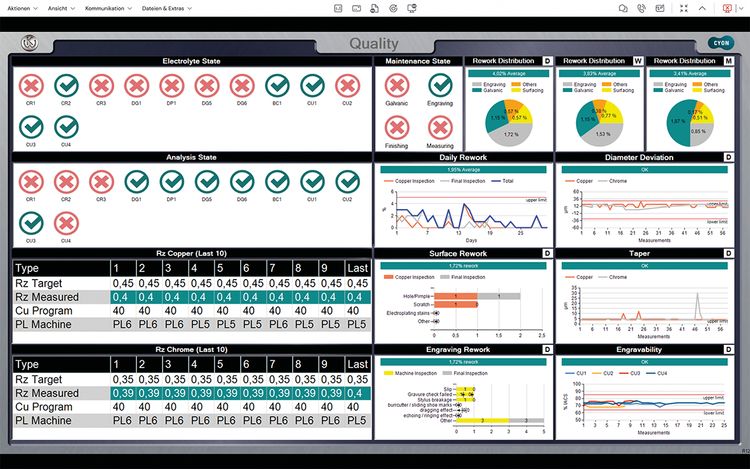Switch Rework Distribution to monthly M view
Viewport: 750px width, 469px height.
(x=728, y=61)
